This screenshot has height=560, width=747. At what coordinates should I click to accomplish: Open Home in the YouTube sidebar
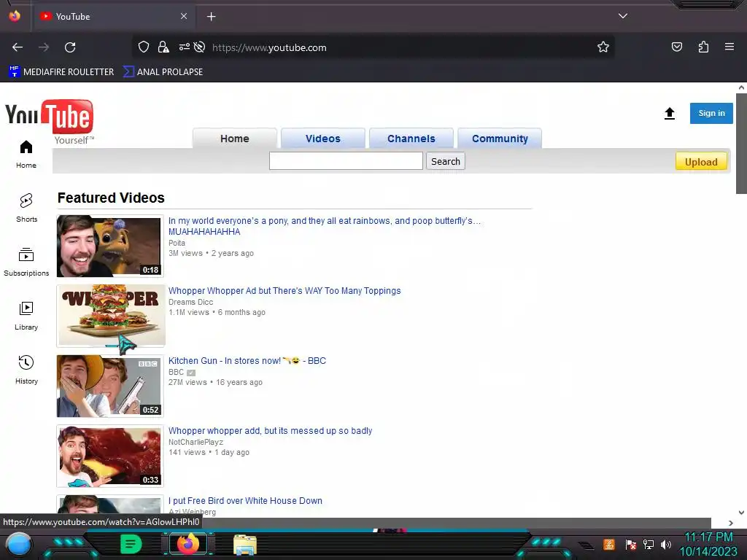26,155
